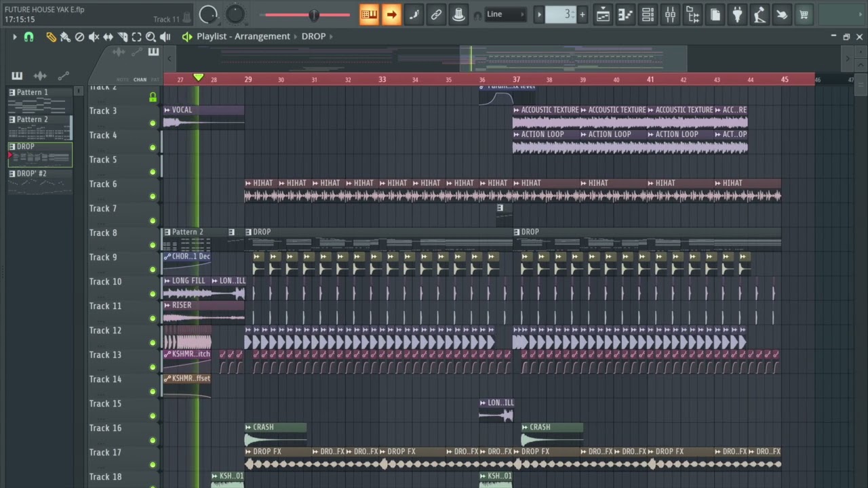The height and width of the screenshot is (488, 868).
Task: Open the top-right hint panel arrow
Action: pos(861,14)
